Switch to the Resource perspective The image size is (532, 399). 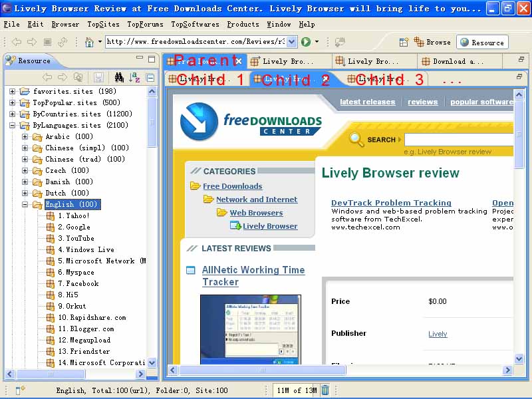pyautogui.click(x=482, y=43)
